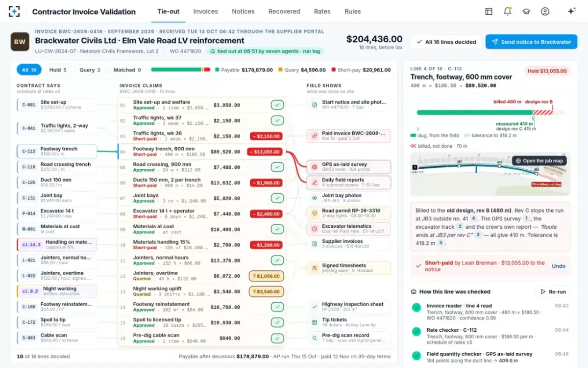Click All 16 lines decided button
The image size is (588, 368).
(x=446, y=42)
